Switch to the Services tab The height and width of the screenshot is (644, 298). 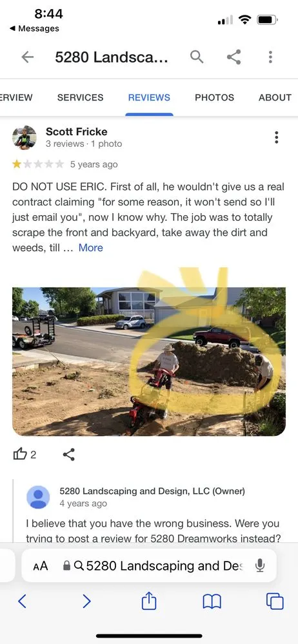tap(80, 98)
